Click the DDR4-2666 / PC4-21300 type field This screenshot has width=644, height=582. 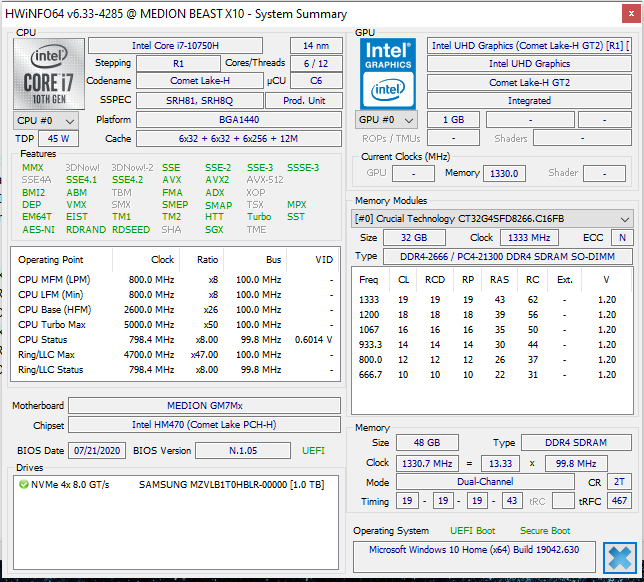point(508,256)
